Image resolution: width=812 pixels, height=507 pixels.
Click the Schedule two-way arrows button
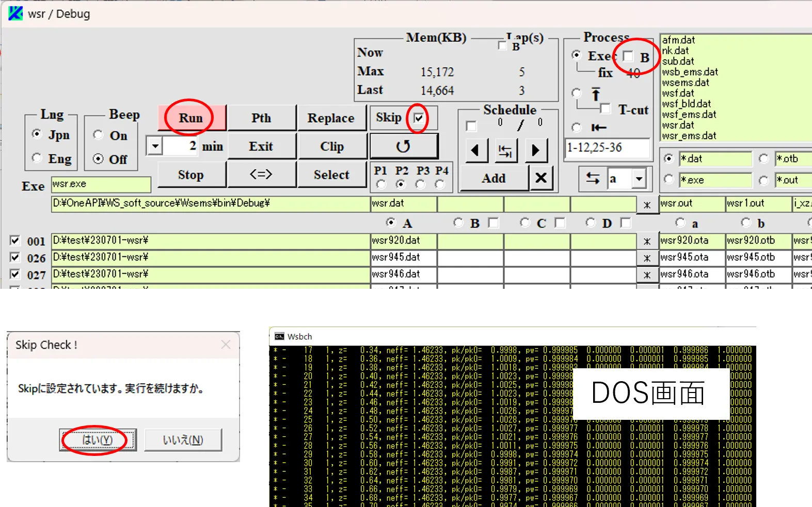click(506, 150)
